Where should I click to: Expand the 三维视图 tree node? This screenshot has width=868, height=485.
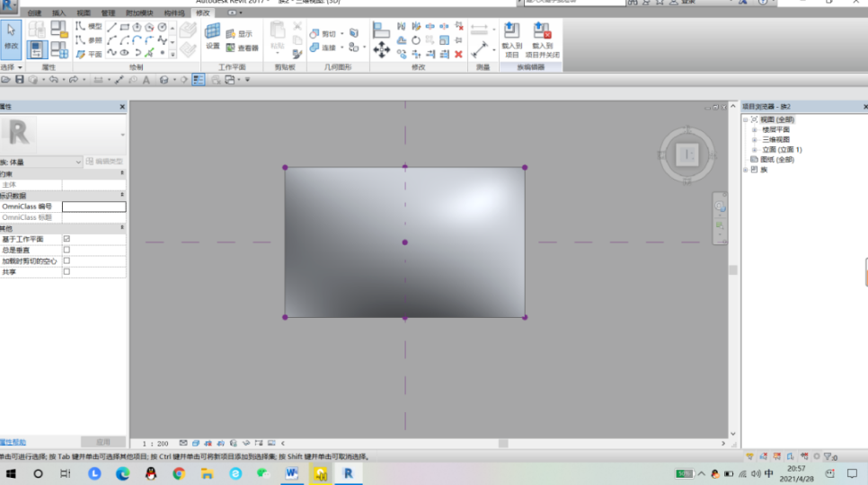755,139
